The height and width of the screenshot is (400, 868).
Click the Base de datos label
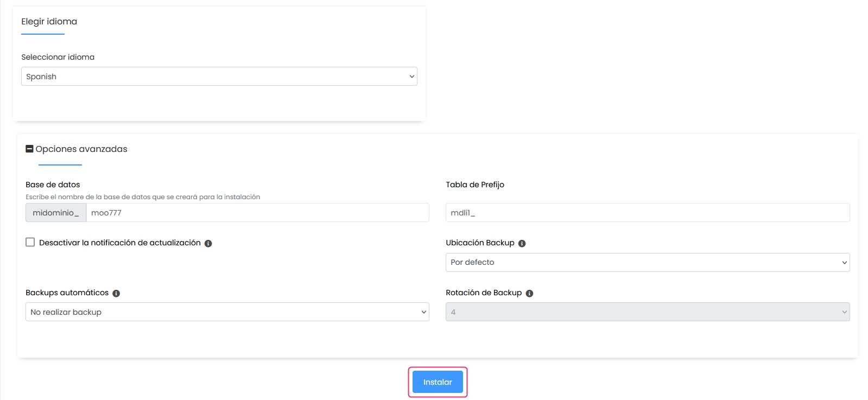(53, 185)
